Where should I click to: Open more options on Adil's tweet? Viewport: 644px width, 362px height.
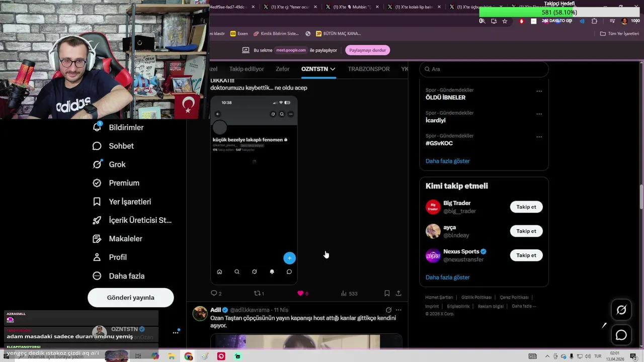coord(398,310)
